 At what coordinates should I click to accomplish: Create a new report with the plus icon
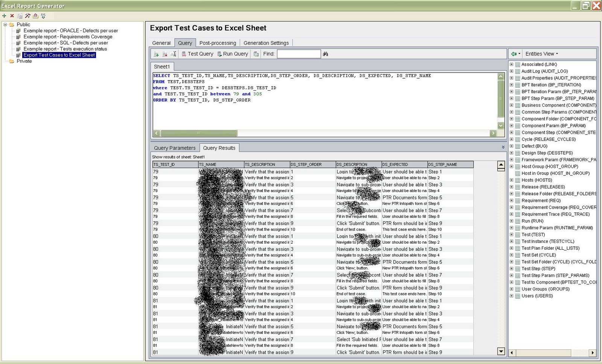[x=4, y=16]
